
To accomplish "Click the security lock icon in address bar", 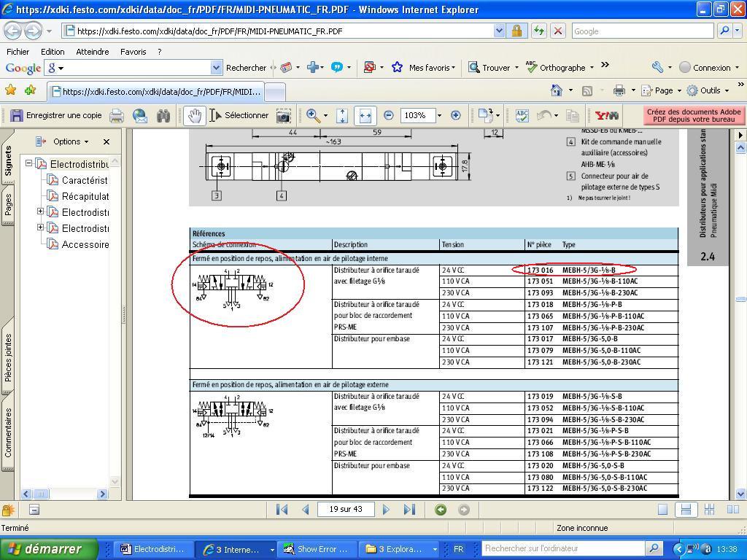I will (516, 31).
